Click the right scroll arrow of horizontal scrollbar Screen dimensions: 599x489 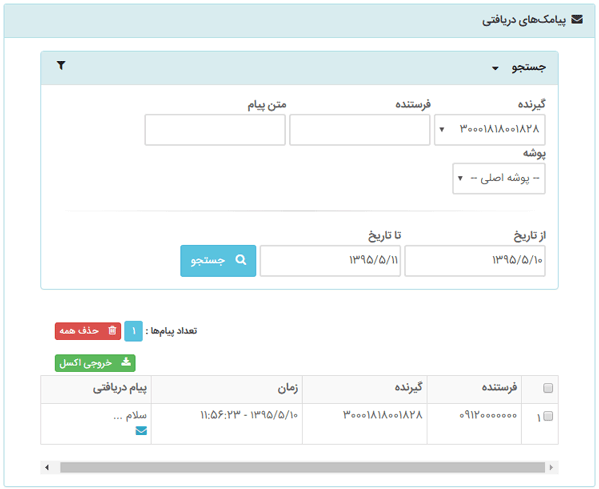[551, 467]
